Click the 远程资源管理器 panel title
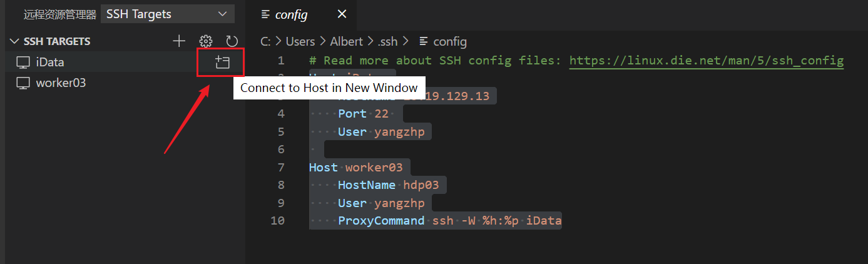The height and width of the screenshot is (264, 868). 60,14
